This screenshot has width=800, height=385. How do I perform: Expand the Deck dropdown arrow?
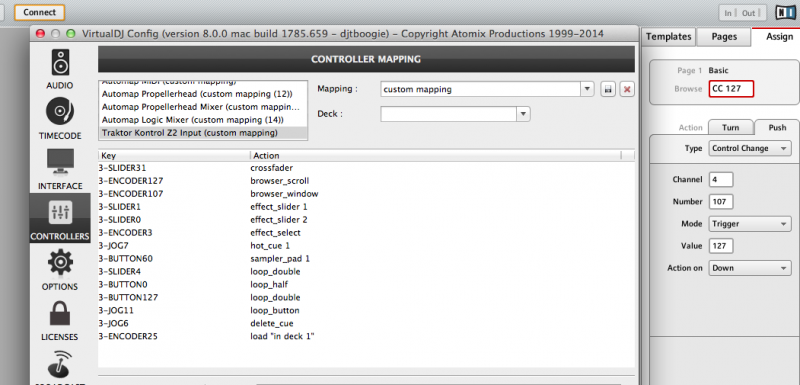523,114
